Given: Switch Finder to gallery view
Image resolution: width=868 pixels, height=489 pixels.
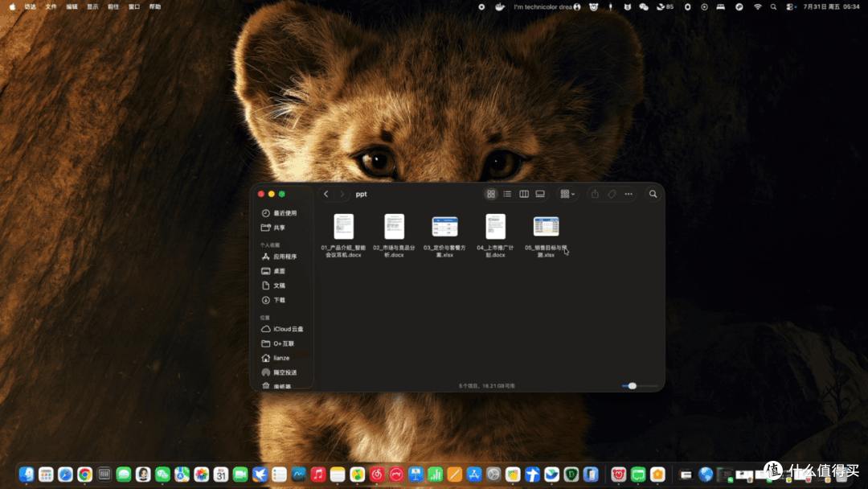Looking at the screenshot, I should pyautogui.click(x=540, y=194).
